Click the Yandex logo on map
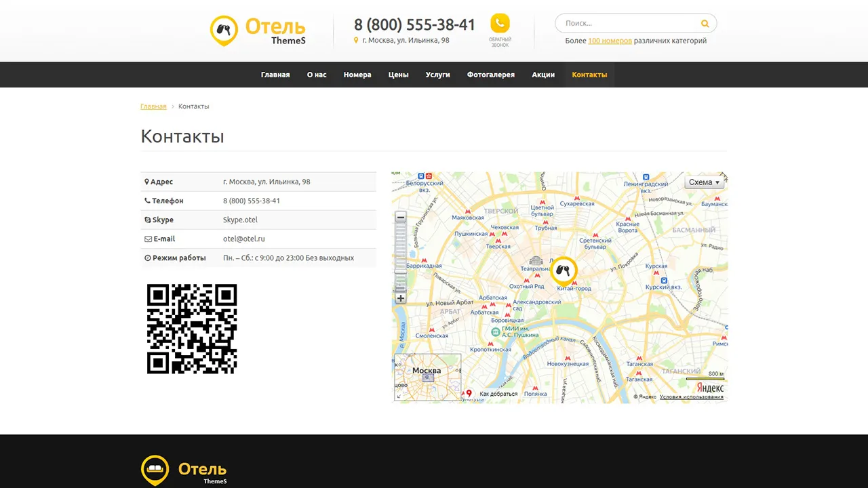The width and height of the screenshot is (868, 488). (710, 388)
